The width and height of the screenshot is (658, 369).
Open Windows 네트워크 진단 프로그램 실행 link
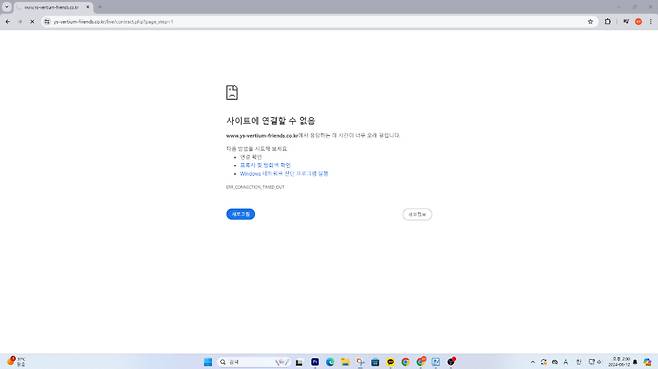tap(284, 173)
